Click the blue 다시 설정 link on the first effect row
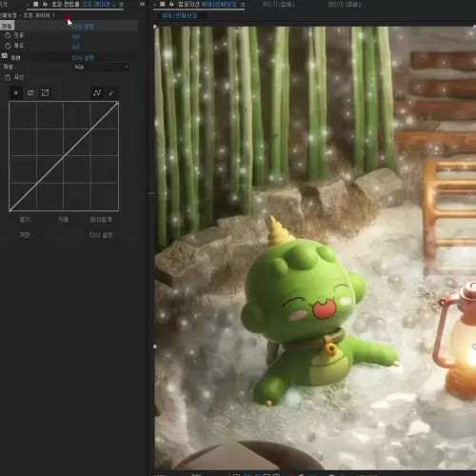Image resolution: width=476 pixels, height=476 pixels. pos(83,27)
